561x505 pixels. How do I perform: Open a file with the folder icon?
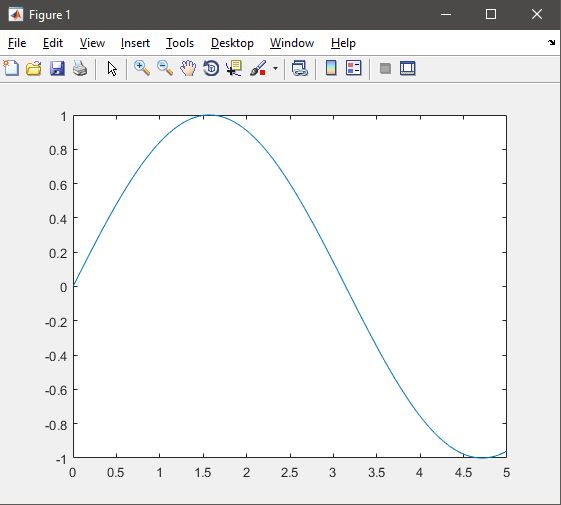coord(34,68)
